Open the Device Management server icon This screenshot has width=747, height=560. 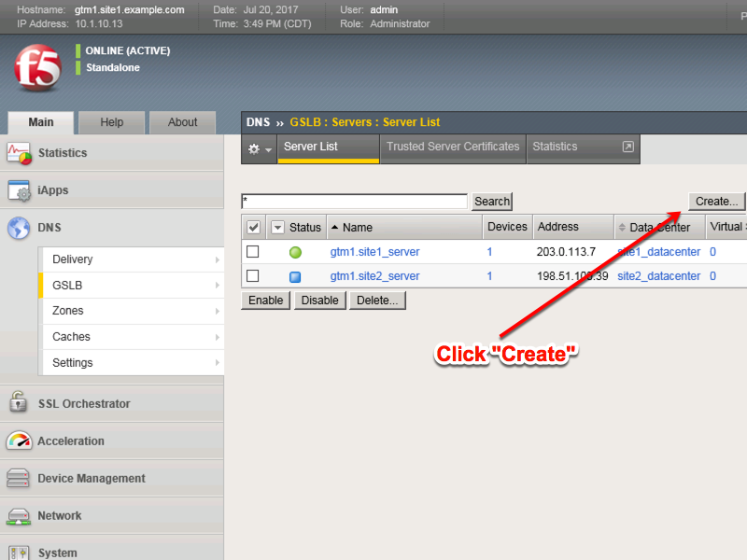pyautogui.click(x=18, y=478)
